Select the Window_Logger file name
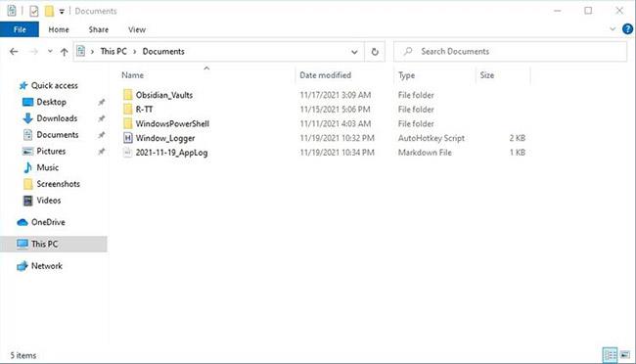Screen dimensions: 636x364 165,138
